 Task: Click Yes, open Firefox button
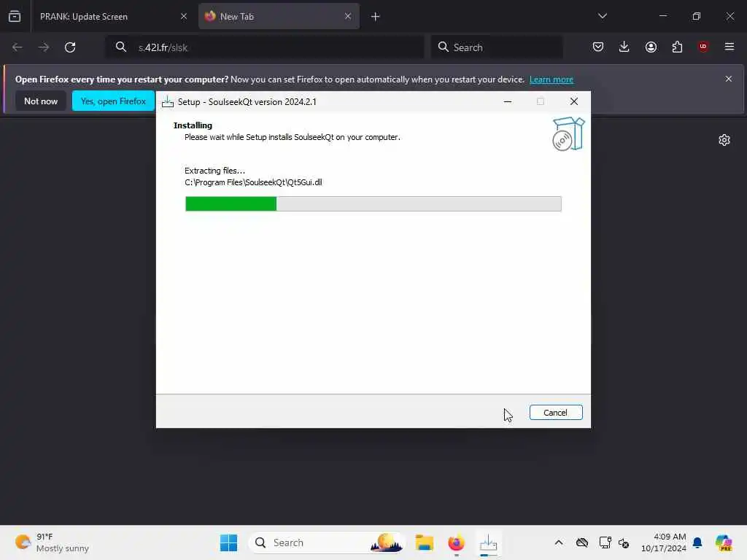pos(113,101)
